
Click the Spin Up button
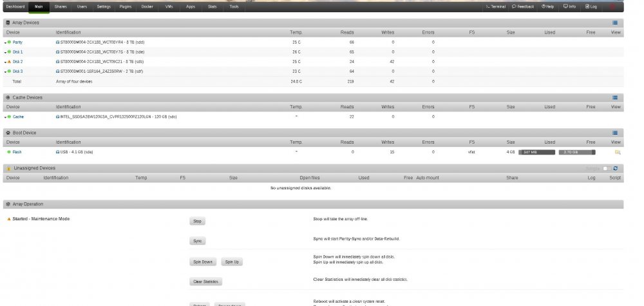(232, 262)
